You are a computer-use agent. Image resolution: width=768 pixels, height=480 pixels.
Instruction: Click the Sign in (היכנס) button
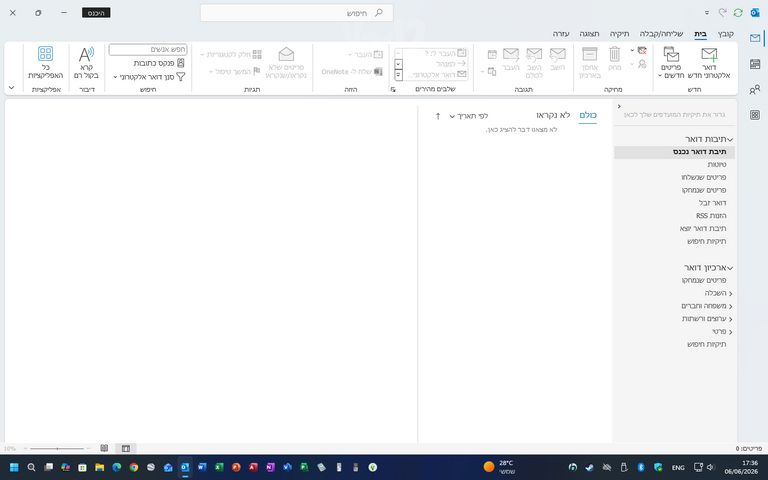[96, 13]
